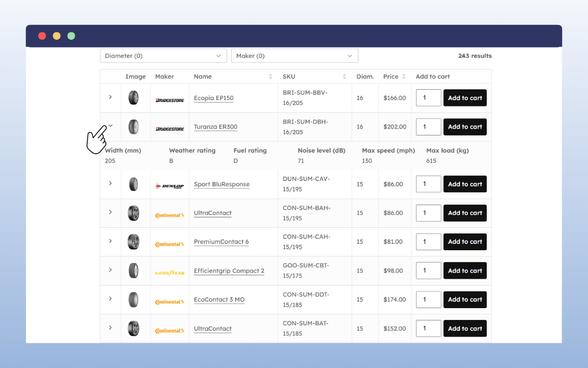Add the $81.00 PremiumContact 6 to cart
The image size is (588, 368).
click(x=465, y=241)
